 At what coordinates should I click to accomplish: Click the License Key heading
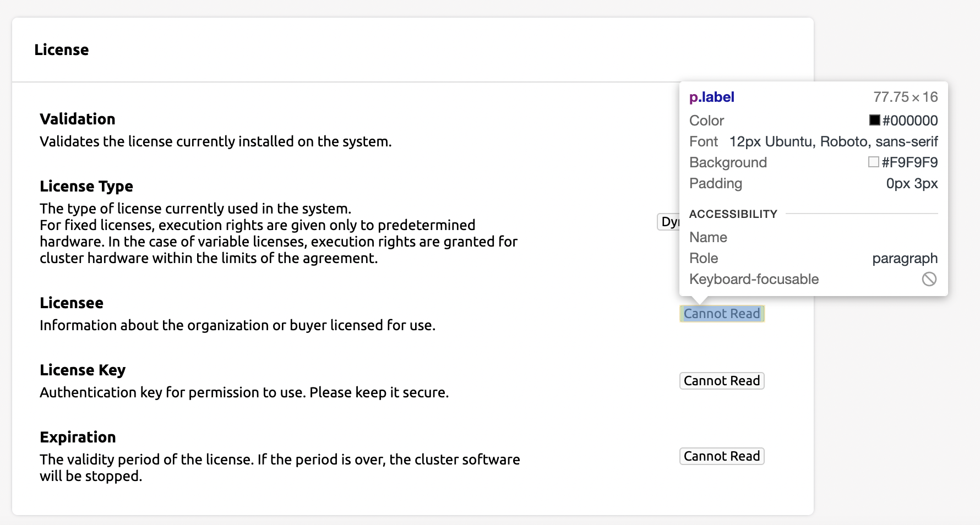point(82,370)
